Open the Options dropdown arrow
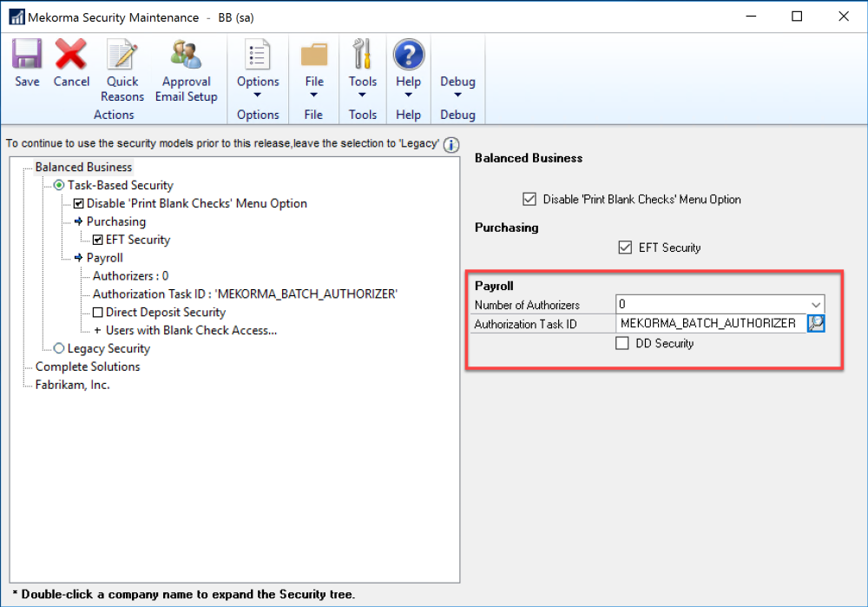This screenshot has width=868, height=607. [x=258, y=95]
